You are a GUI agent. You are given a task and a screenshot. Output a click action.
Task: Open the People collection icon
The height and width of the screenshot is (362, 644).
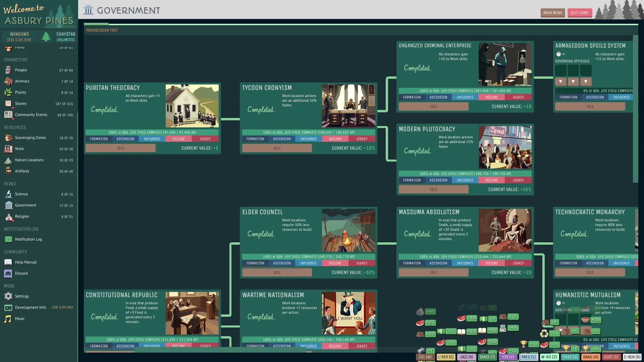[9, 70]
